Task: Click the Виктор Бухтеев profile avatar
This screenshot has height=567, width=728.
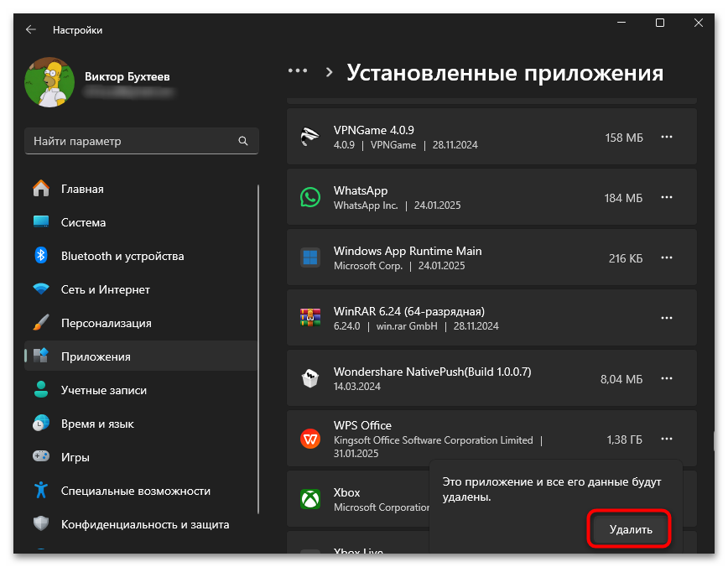Action: 49,82
